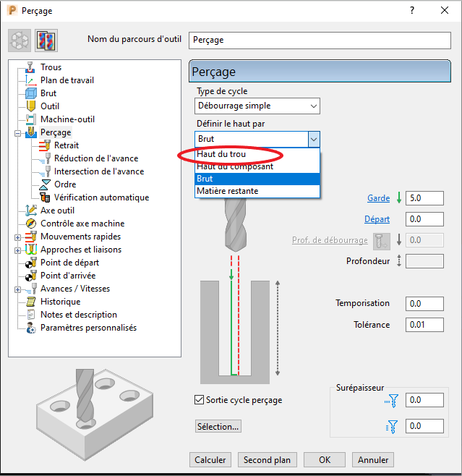Click the Trous icon in tree
The height and width of the screenshot is (476, 462).
(30, 67)
